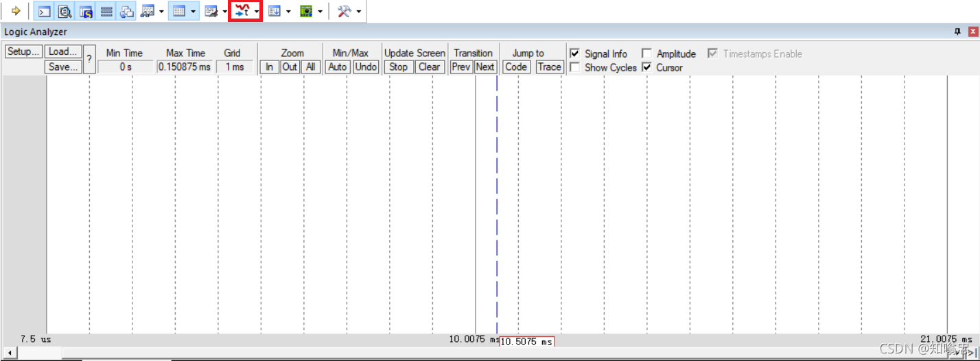The height and width of the screenshot is (361, 980).
Task: Toggle the Call Stack Window icon
Action: (127, 11)
